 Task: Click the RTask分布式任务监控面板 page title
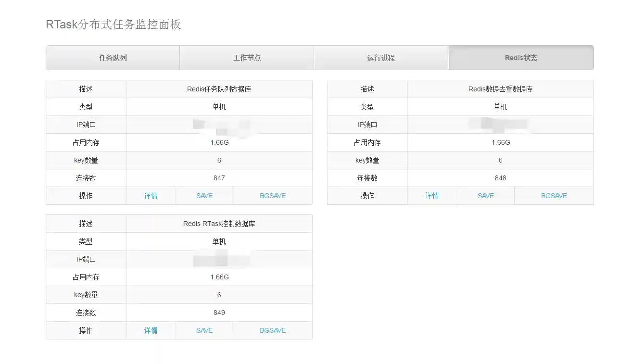(114, 25)
